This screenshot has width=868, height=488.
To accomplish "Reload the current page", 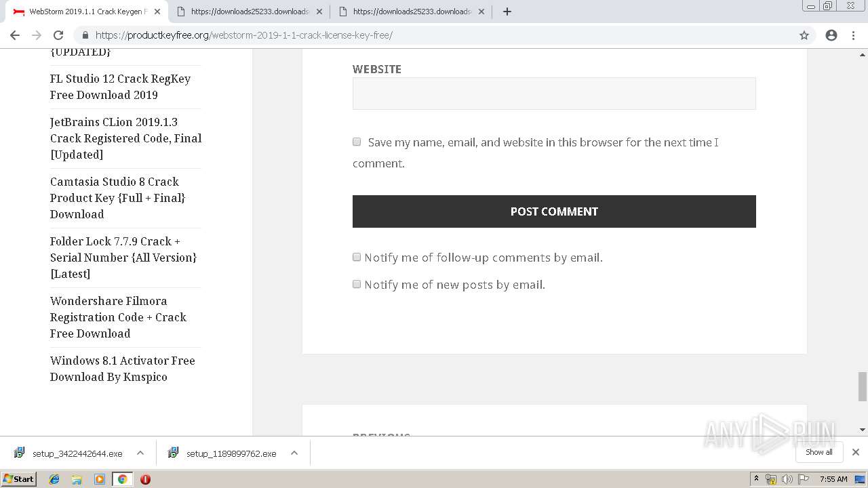I will 58,35.
